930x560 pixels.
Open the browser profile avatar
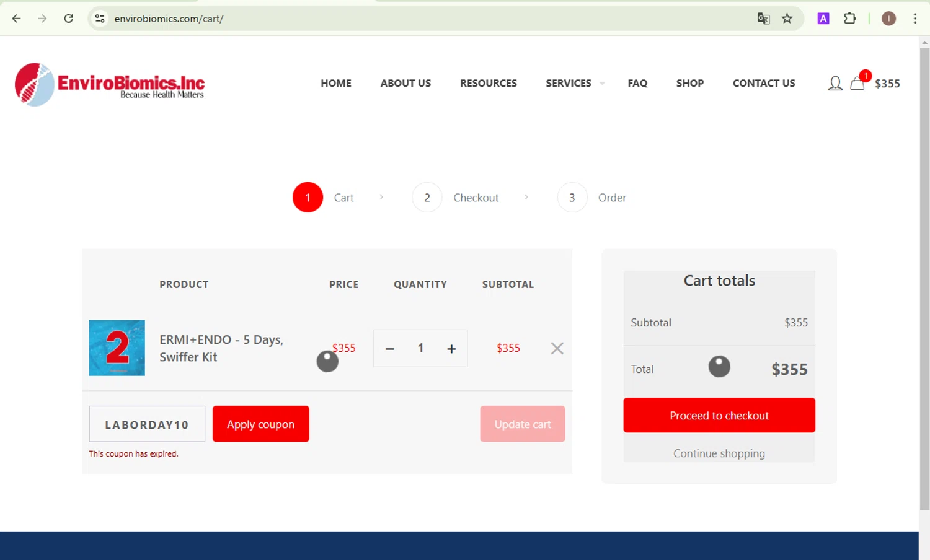click(888, 19)
